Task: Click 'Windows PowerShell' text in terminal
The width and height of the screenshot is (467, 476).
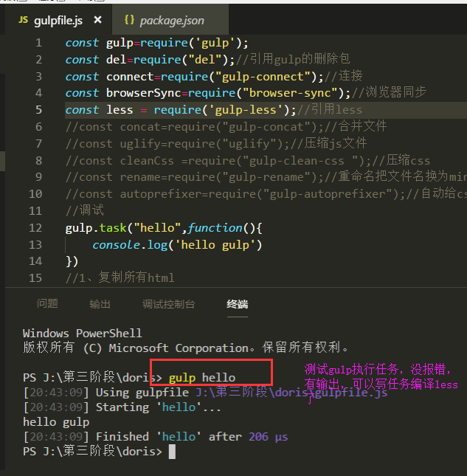Action: coord(82,334)
